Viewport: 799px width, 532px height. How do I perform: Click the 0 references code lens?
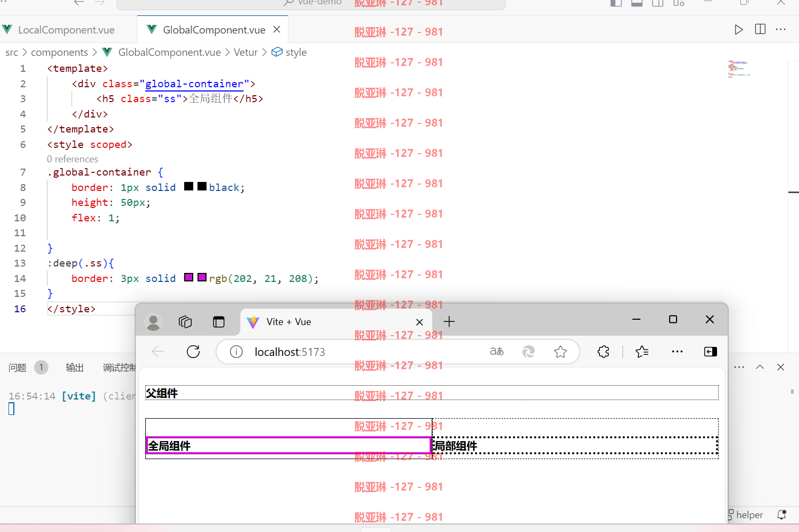pos(72,159)
